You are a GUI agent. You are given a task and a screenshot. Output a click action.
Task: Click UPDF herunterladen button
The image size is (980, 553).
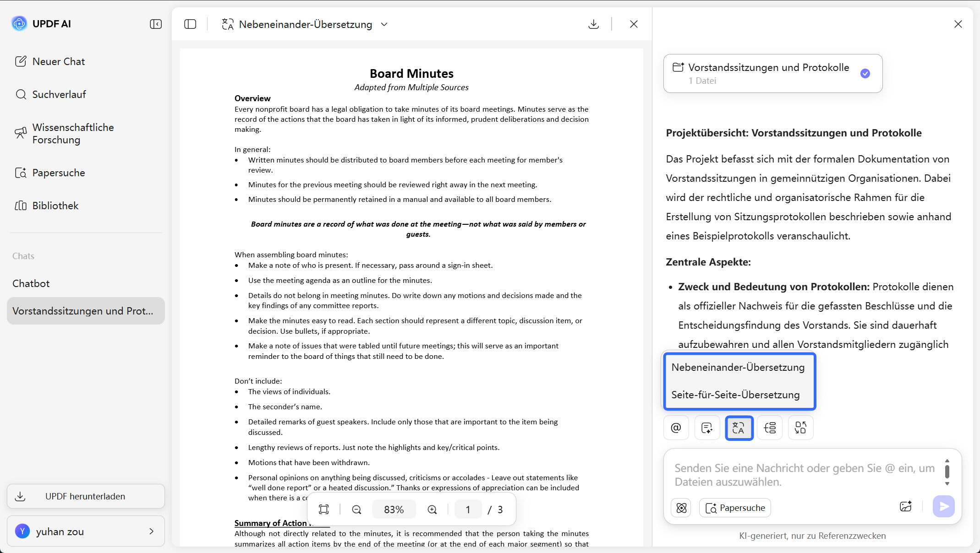86,496
